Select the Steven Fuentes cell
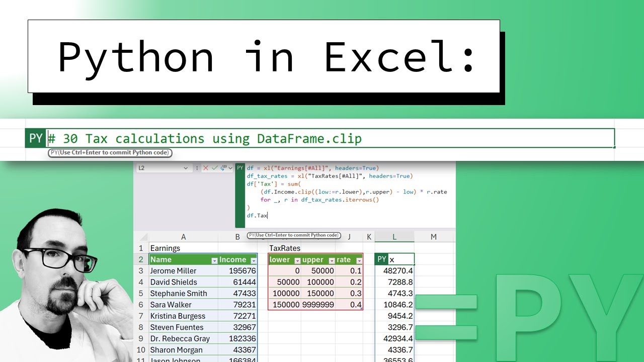Image resolution: width=644 pixels, height=362 pixels. (183, 327)
